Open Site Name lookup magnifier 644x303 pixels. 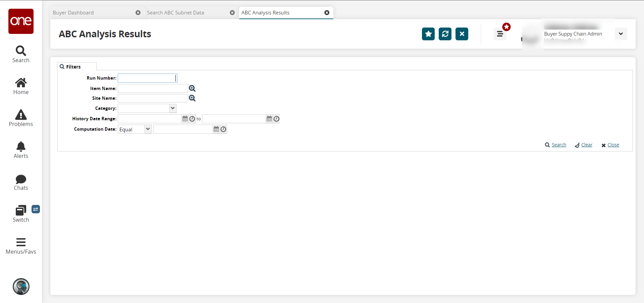point(192,98)
